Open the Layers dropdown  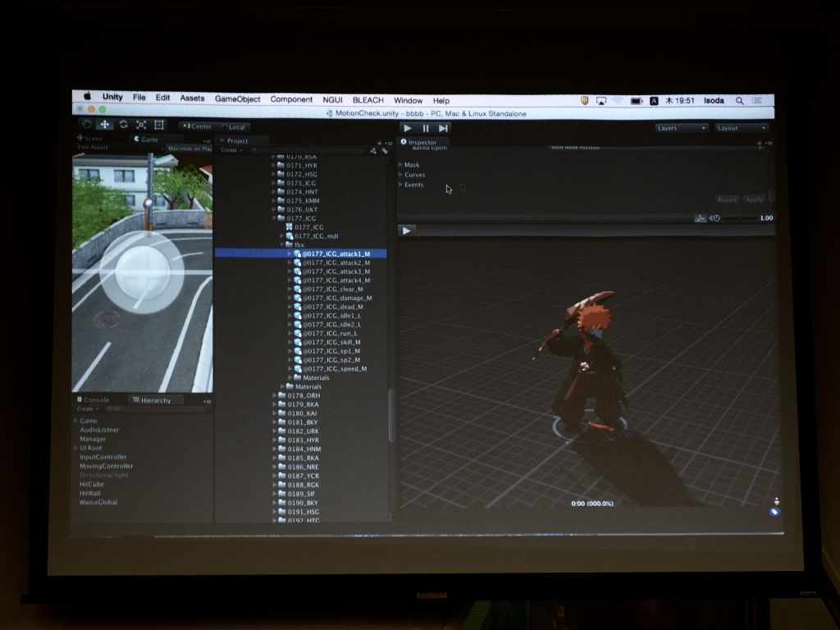tap(682, 128)
